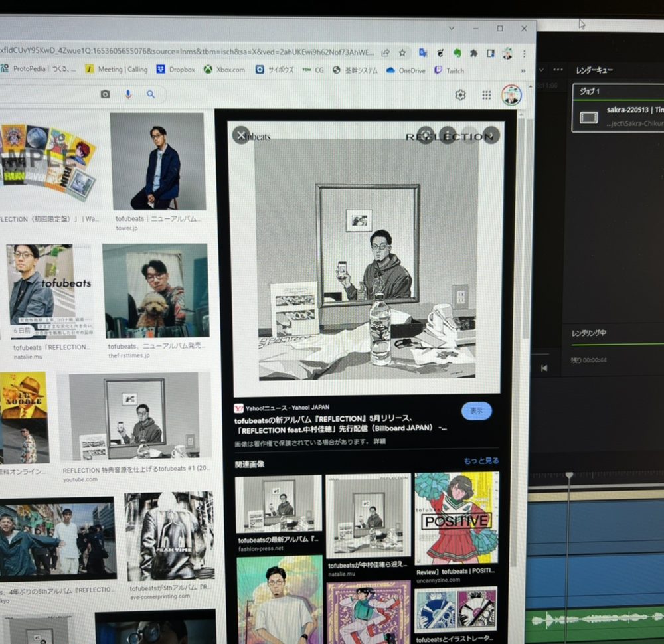
Task: Click the blue 表示 visit button
Action: [476, 411]
